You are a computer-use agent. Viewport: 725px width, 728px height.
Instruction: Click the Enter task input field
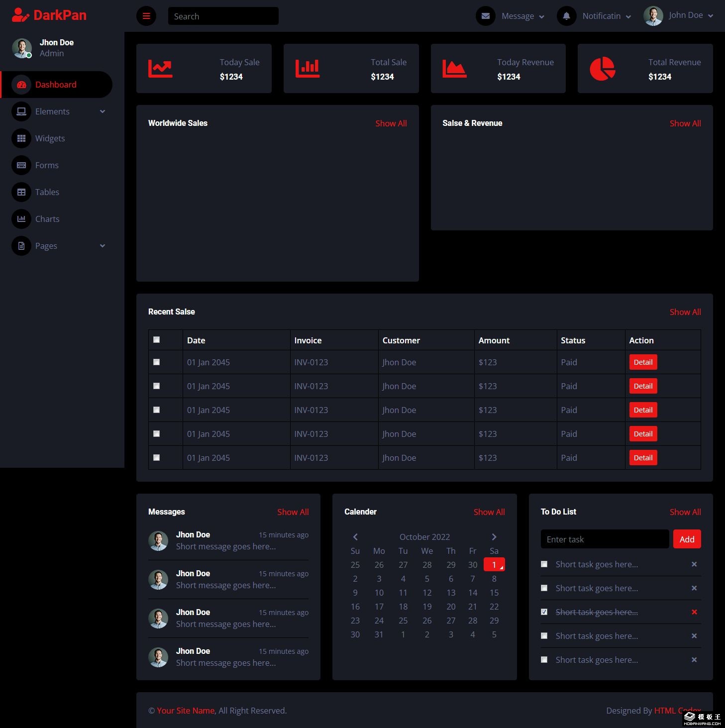coord(604,539)
